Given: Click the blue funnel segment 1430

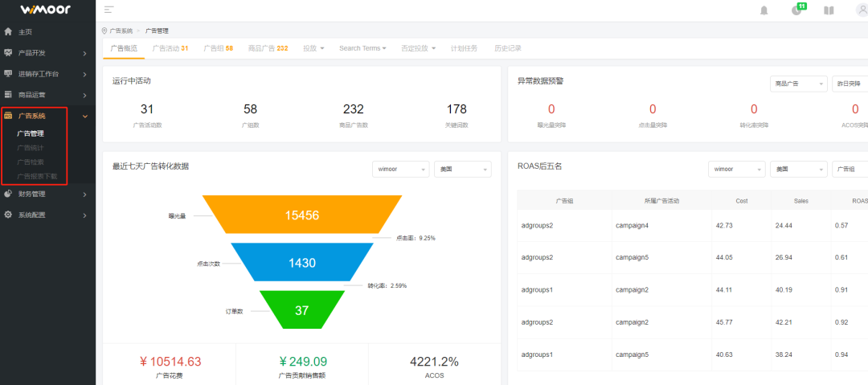Looking at the screenshot, I should (x=302, y=263).
